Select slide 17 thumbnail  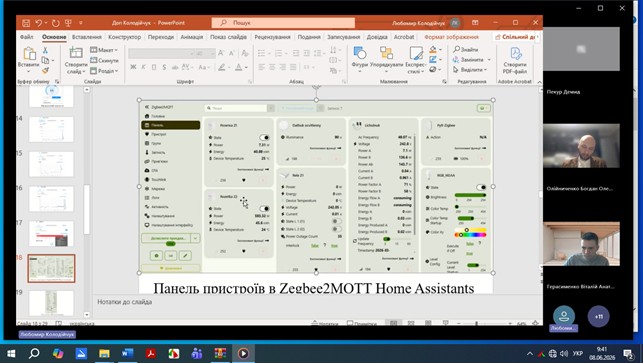[x=51, y=234]
